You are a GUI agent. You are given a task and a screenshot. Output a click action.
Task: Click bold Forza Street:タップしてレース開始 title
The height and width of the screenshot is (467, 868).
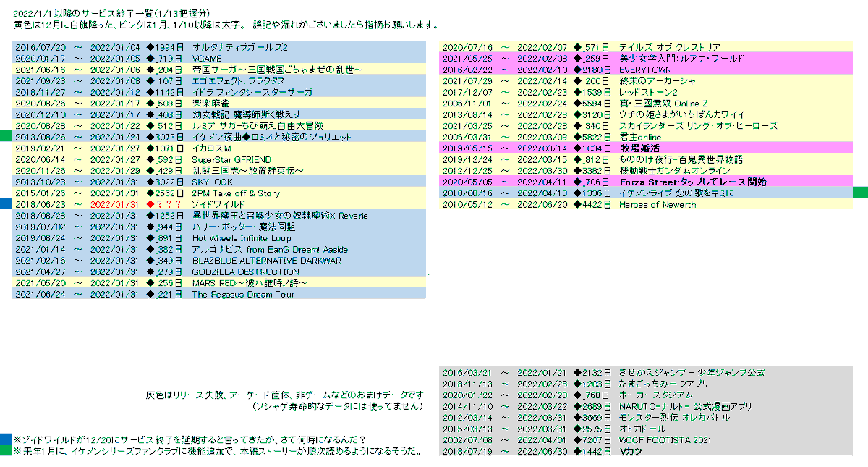[x=692, y=182]
